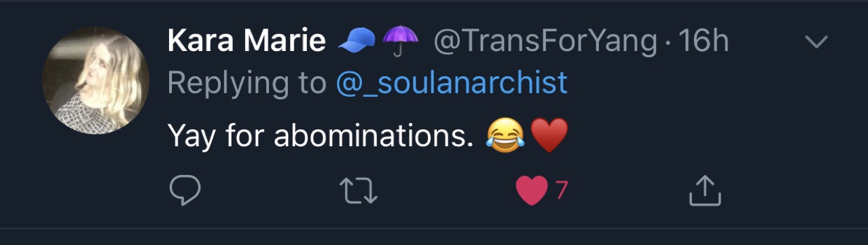Click the "Replying to" label
This screenshot has width=868, height=245.
pyautogui.click(x=247, y=83)
